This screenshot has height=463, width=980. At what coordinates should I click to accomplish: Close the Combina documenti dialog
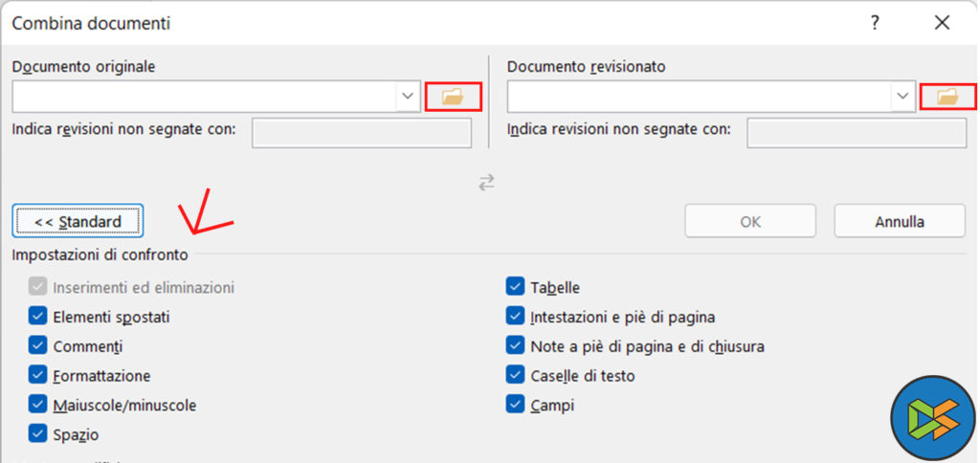(943, 23)
